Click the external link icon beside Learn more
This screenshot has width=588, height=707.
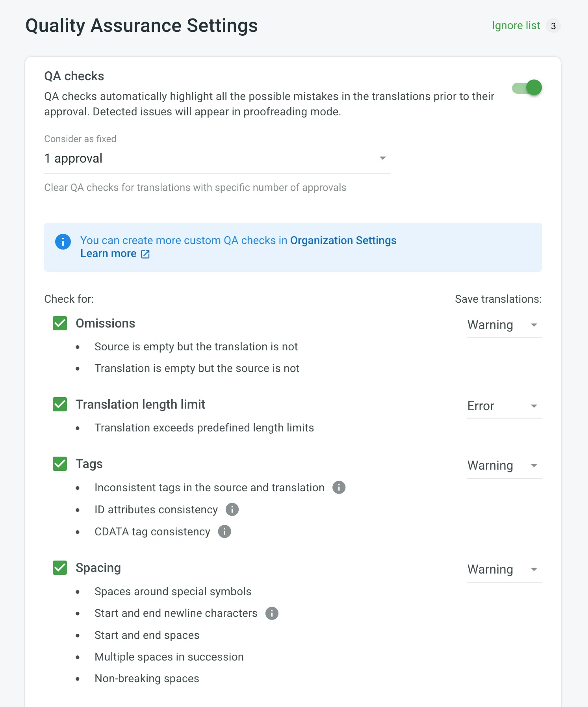(145, 254)
